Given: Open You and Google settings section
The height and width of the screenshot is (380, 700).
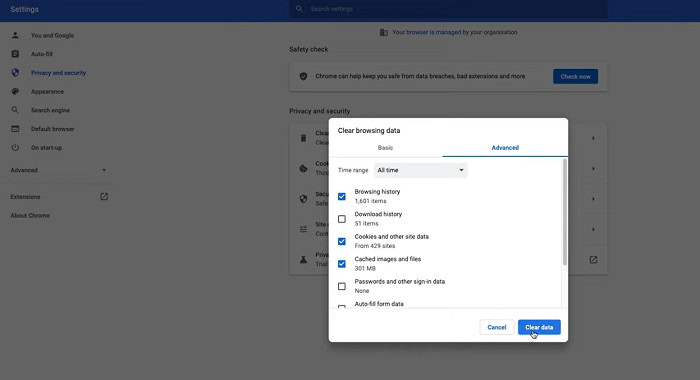Looking at the screenshot, I should point(52,35).
